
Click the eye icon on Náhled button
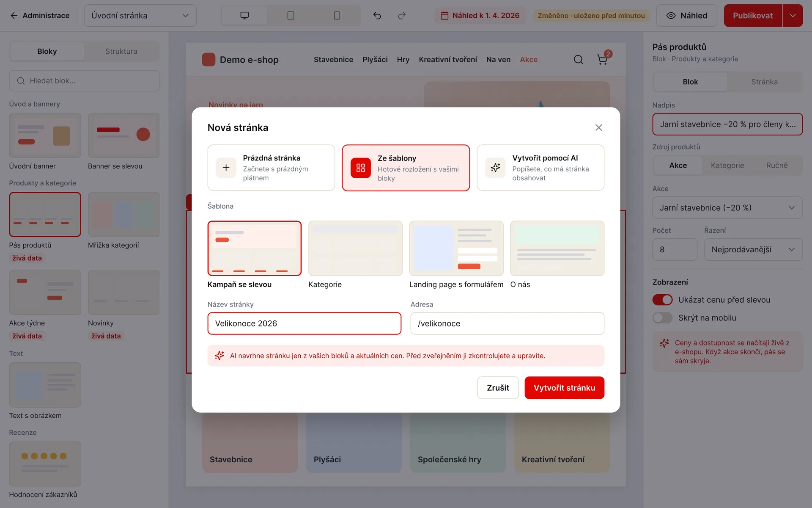671,16
